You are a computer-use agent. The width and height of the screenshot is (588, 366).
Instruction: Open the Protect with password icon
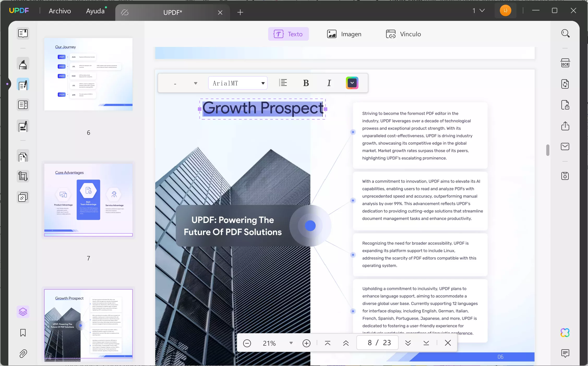pyautogui.click(x=565, y=105)
